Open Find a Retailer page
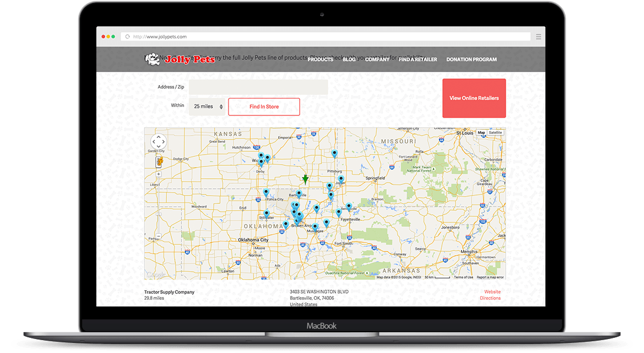The image size is (644, 353). click(418, 59)
